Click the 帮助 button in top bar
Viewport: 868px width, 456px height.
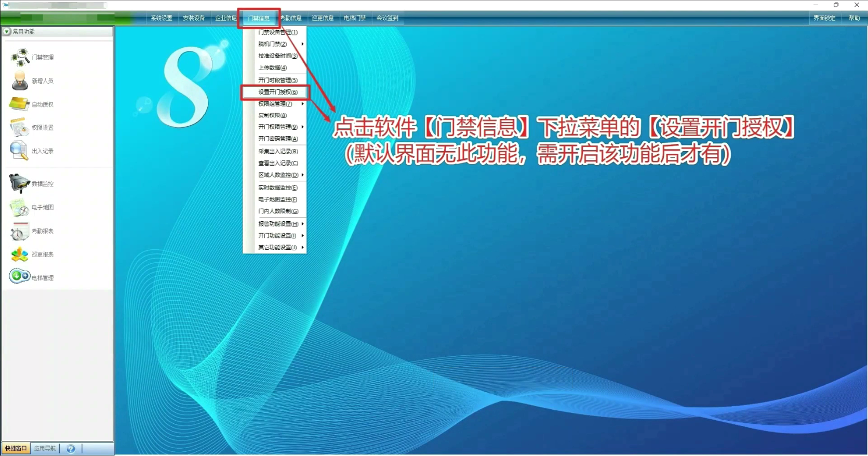point(854,18)
